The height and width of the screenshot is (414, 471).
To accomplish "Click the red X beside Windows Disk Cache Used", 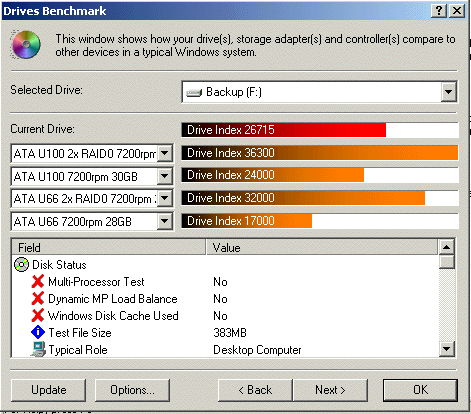I will click(x=38, y=315).
